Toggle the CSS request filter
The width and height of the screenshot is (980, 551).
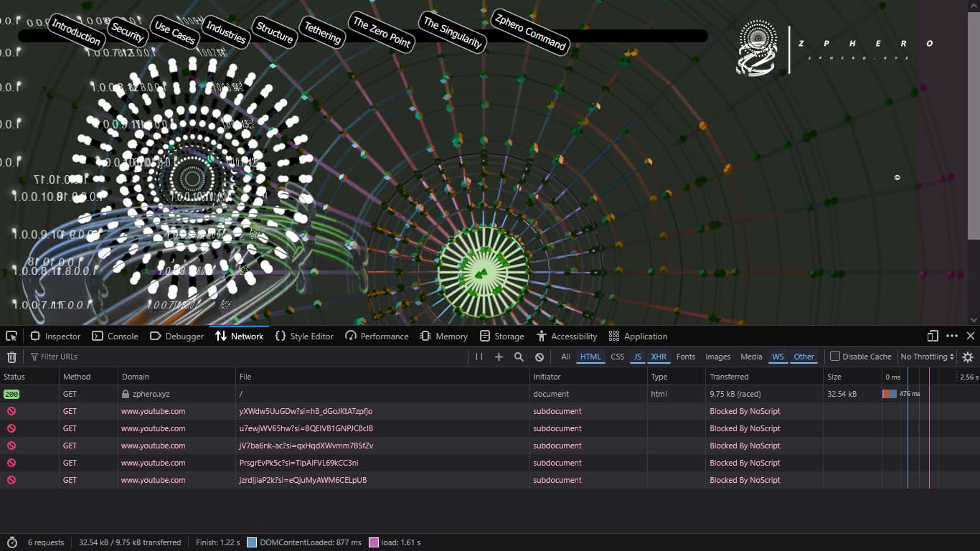[x=617, y=357]
